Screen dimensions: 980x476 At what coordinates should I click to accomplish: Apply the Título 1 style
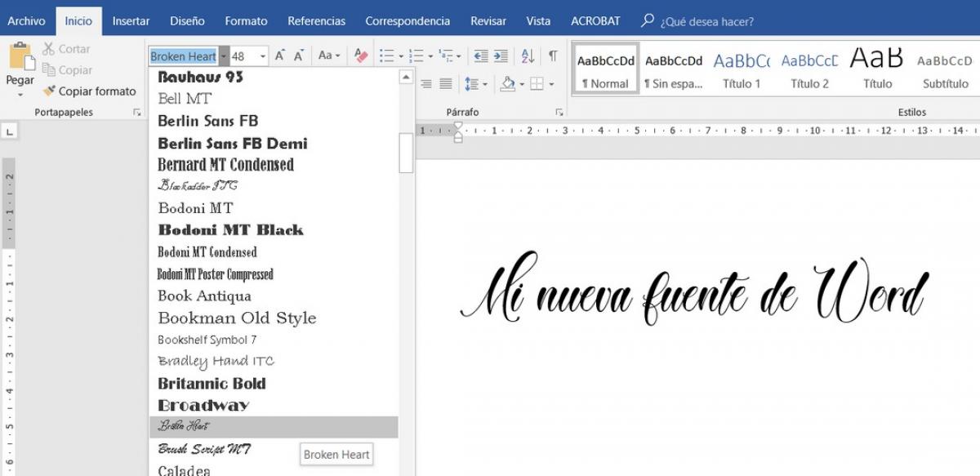pos(742,71)
